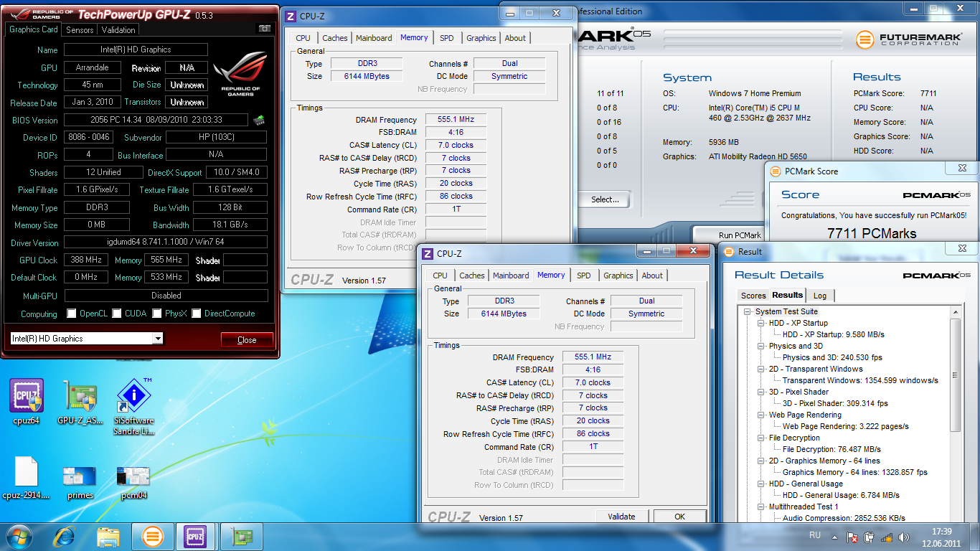Select the GPU-Z_AS desktop shortcut
The image size is (980, 551).
(x=80, y=402)
